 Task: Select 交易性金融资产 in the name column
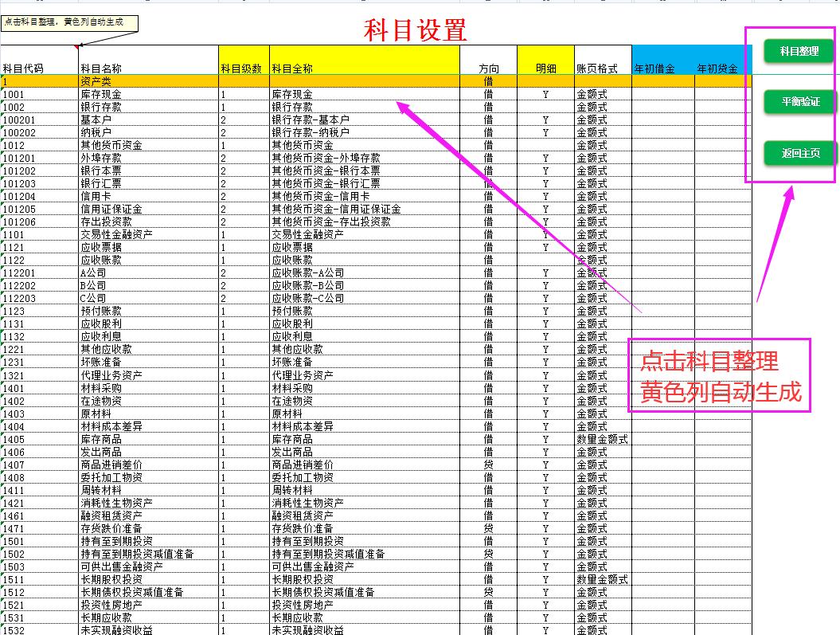148,235
